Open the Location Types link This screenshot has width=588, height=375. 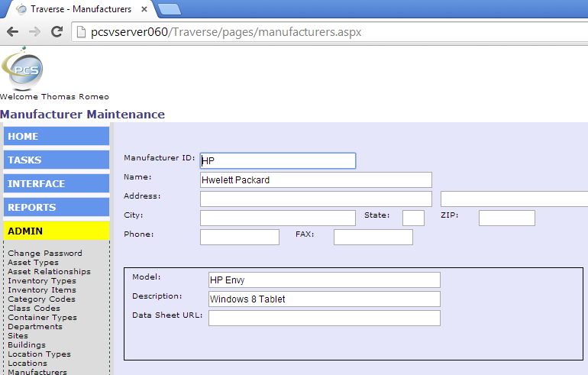click(39, 354)
